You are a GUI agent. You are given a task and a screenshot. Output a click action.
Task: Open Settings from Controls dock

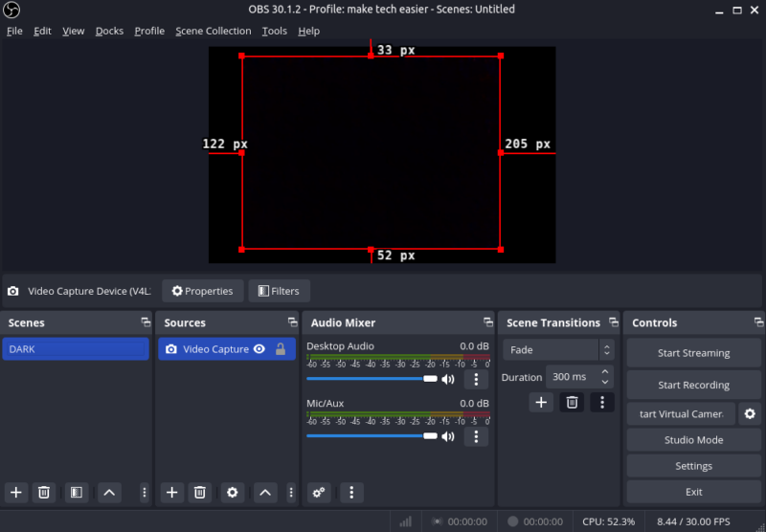click(693, 466)
